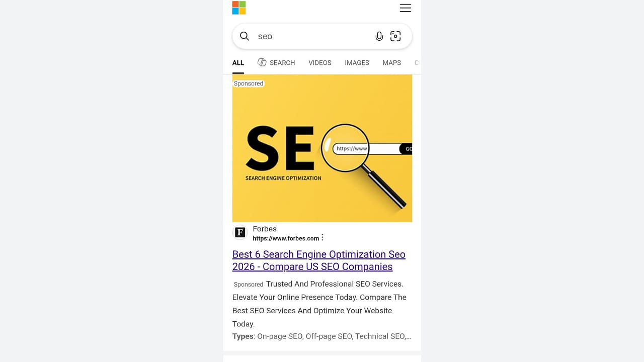
Task: Open the "Best 6 Search Engine Optimization" headline link
Action: pyautogui.click(x=319, y=260)
